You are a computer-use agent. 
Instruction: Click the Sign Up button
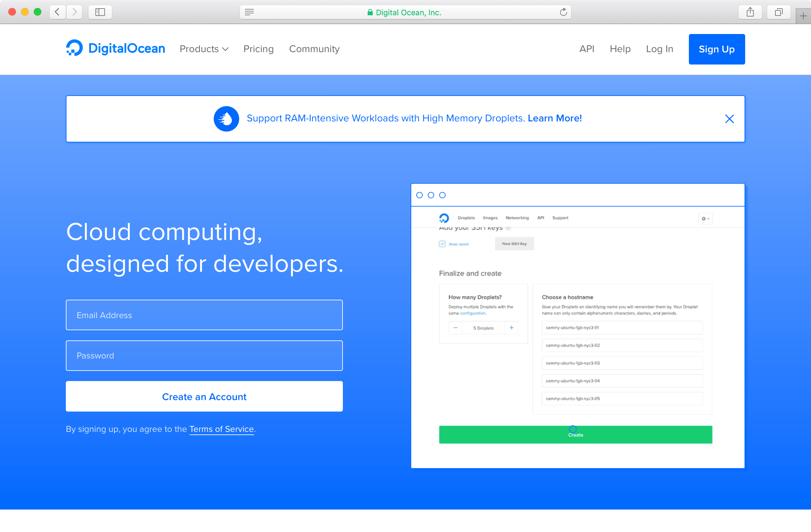tap(716, 49)
